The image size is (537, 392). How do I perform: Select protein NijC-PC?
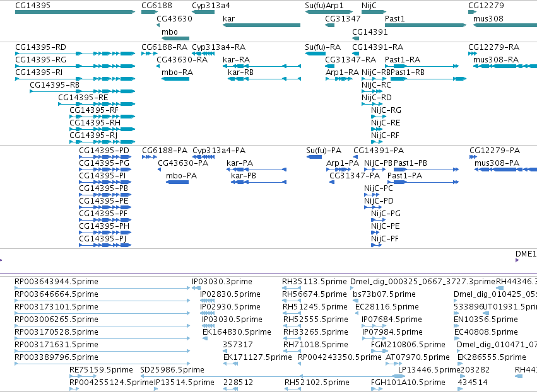379,188
